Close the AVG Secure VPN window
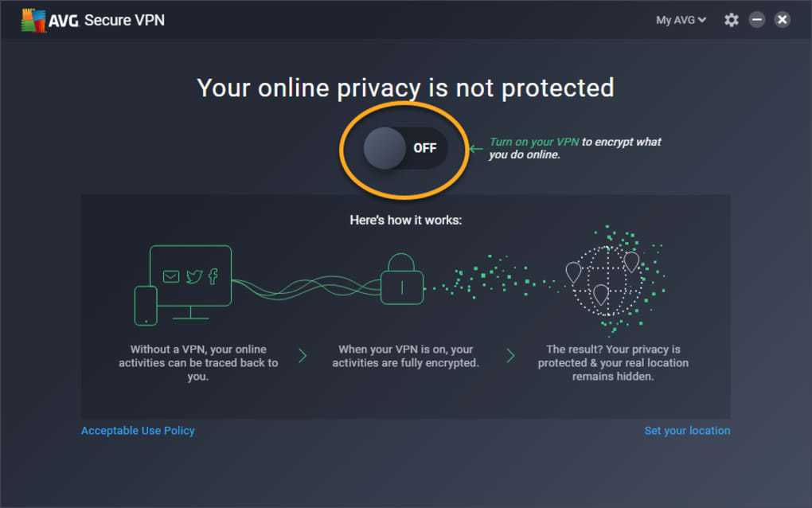 (x=783, y=20)
